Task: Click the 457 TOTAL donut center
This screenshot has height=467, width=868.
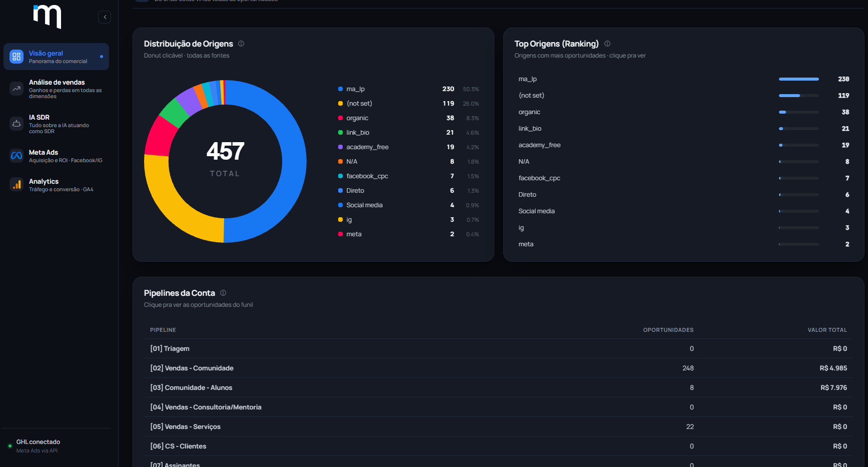Action: pyautogui.click(x=225, y=159)
